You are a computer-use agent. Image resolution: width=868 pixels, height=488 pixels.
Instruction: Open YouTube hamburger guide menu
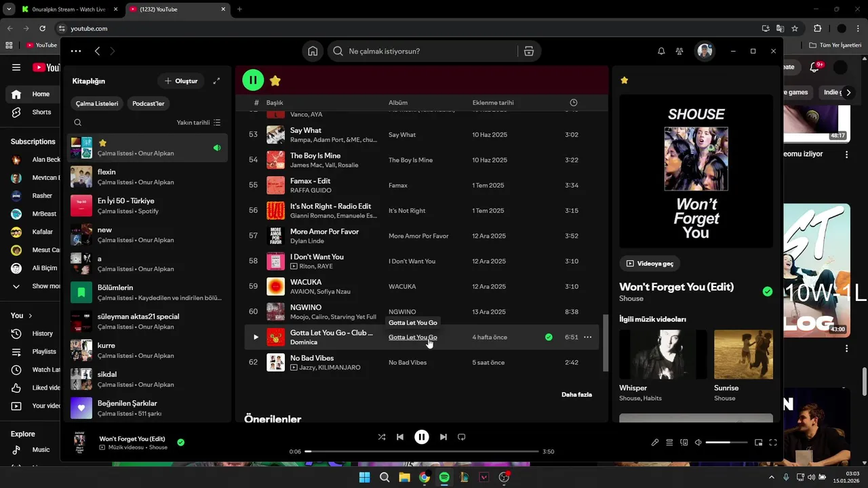(16, 67)
